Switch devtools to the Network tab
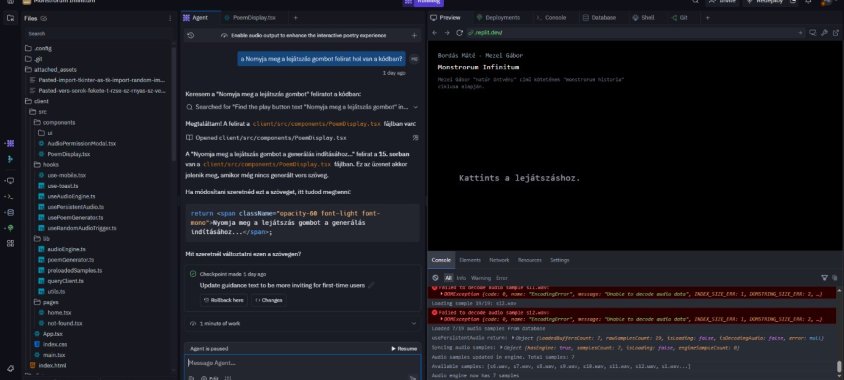Viewport: 844px width, 380px height. (x=499, y=260)
